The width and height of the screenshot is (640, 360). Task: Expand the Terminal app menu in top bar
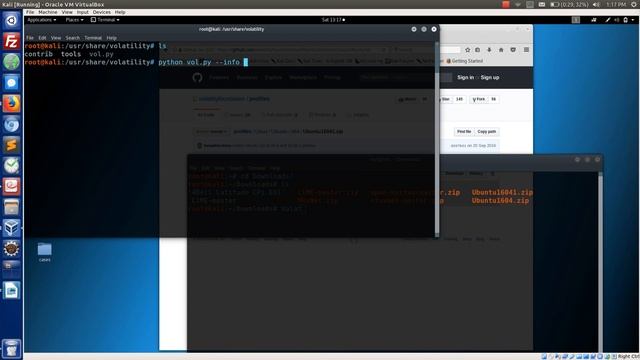coord(105,20)
